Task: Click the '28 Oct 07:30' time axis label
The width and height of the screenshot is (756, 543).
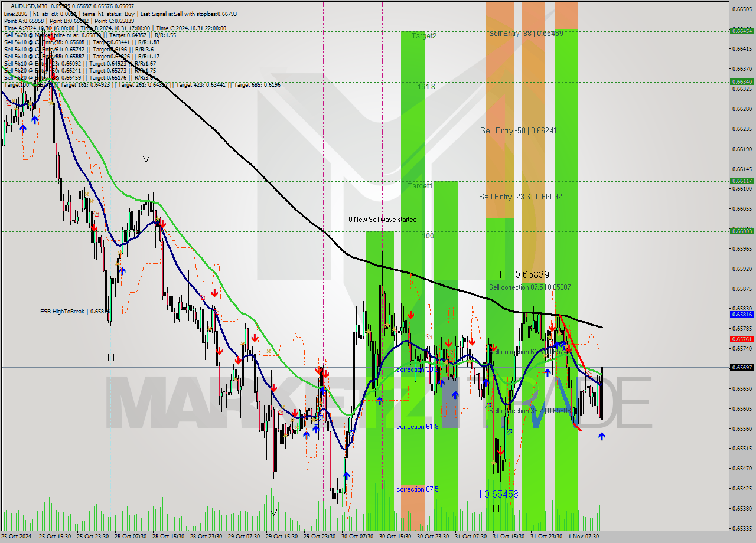Action: [x=131, y=537]
